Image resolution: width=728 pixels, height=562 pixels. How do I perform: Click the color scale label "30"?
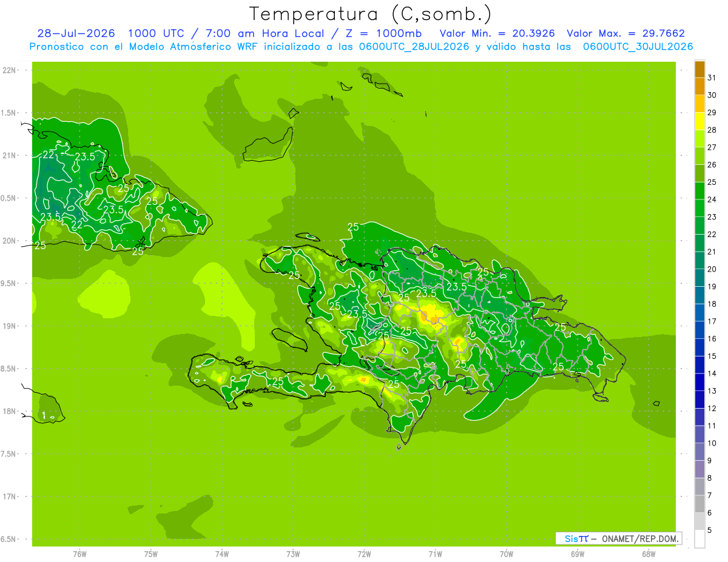pos(712,95)
